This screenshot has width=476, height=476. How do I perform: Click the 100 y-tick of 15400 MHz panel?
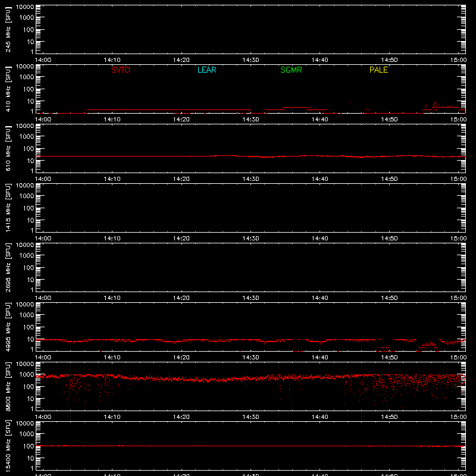pos(29,446)
